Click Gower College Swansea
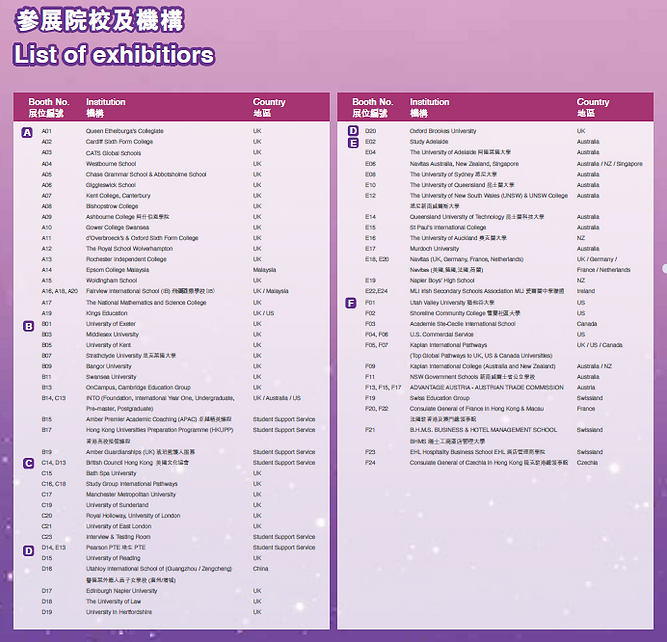667x642 pixels. [x=117, y=228]
